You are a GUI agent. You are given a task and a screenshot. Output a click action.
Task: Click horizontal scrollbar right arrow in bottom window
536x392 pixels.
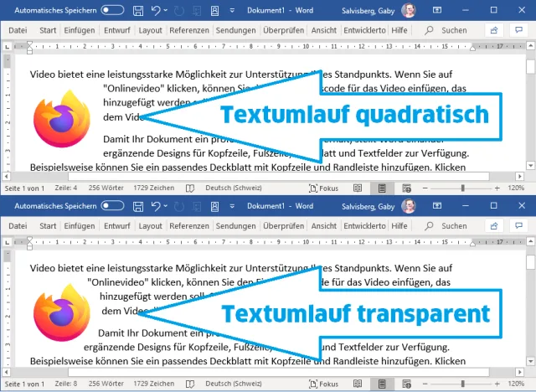tap(519, 372)
